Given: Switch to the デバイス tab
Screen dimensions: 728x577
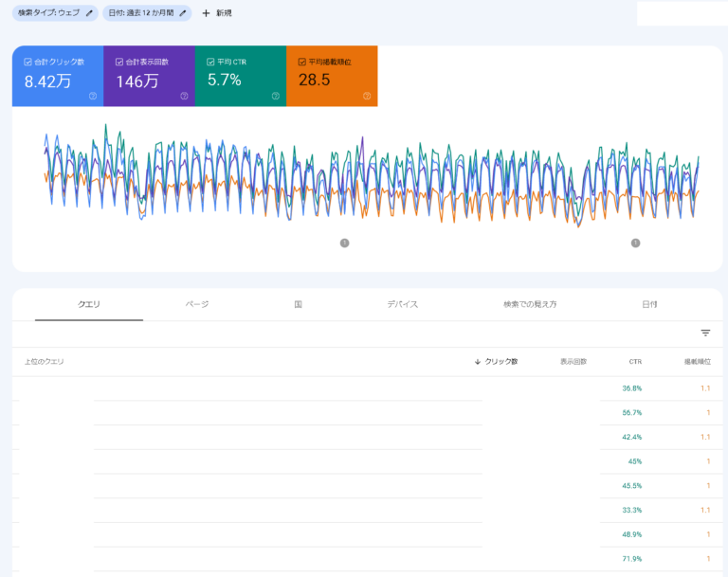Looking at the screenshot, I should coord(403,304).
